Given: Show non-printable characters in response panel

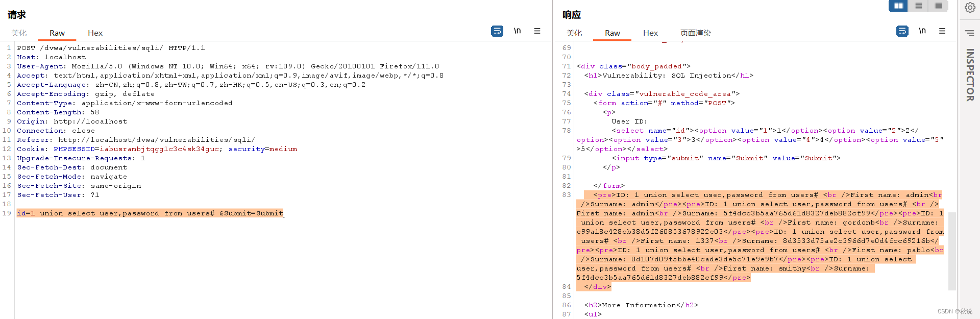Looking at the screenshot, I should 922,31.
